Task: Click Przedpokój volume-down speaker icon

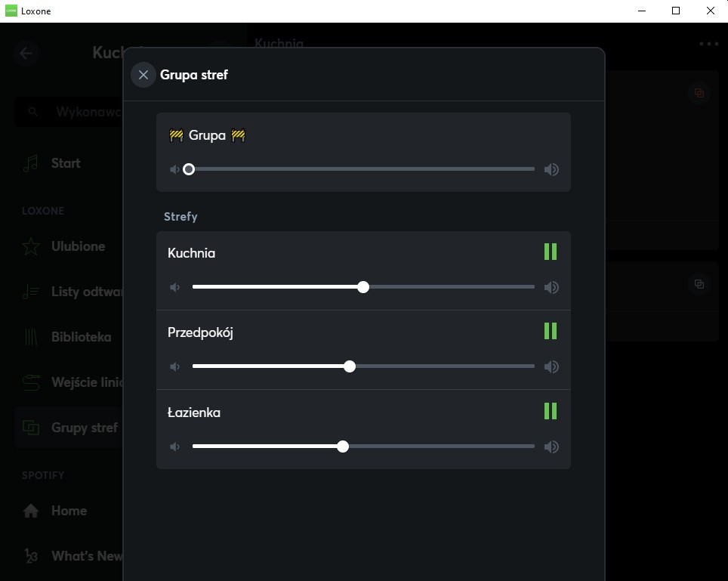Action: (175, 366)
